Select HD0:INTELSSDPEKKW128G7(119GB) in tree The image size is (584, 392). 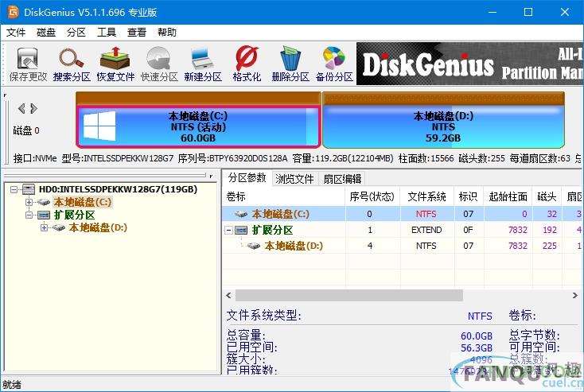click(x=118, y=189)
